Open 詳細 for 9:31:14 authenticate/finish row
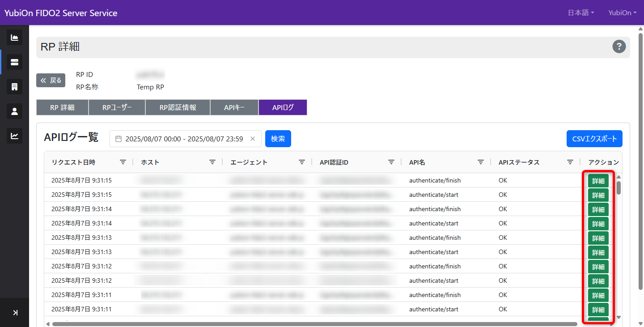Screen dimensions: 644x327 click(598, 209)
